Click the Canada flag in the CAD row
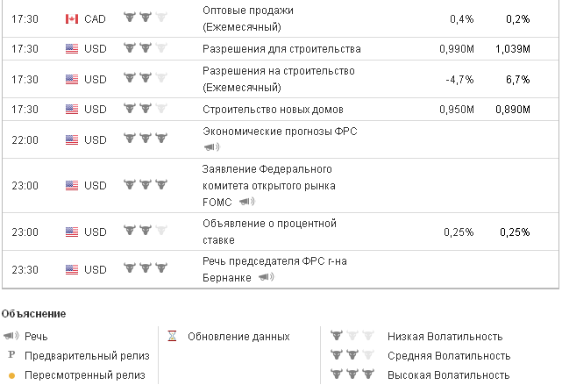This screenshot has width=562, height=392. click(72, 18)
